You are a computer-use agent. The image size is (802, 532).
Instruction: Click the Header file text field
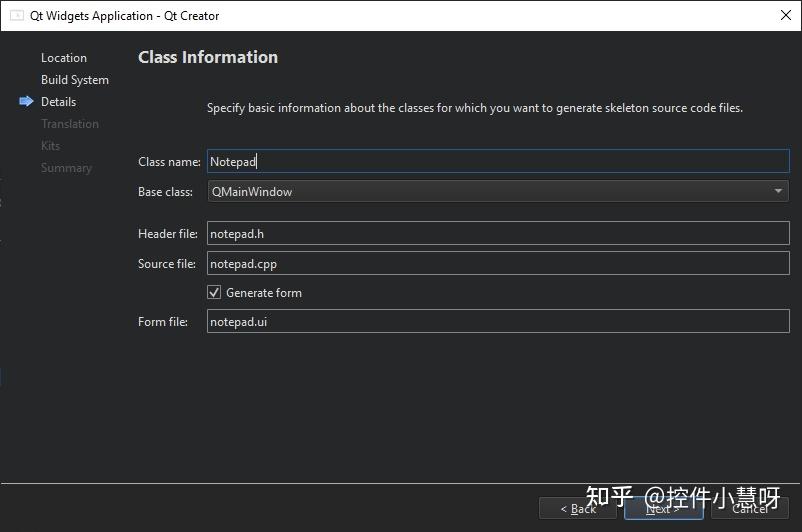497,234
